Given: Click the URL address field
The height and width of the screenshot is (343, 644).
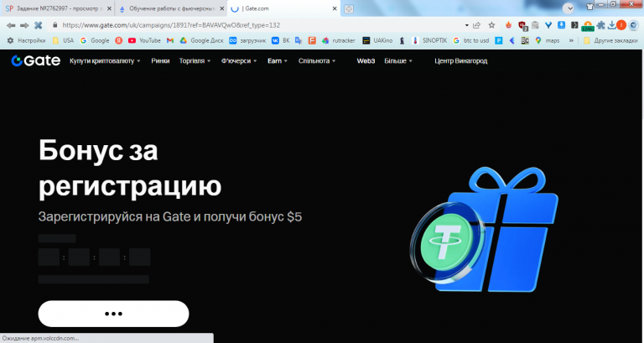Looking at the screenshot, I should click(x=262, y=25).
